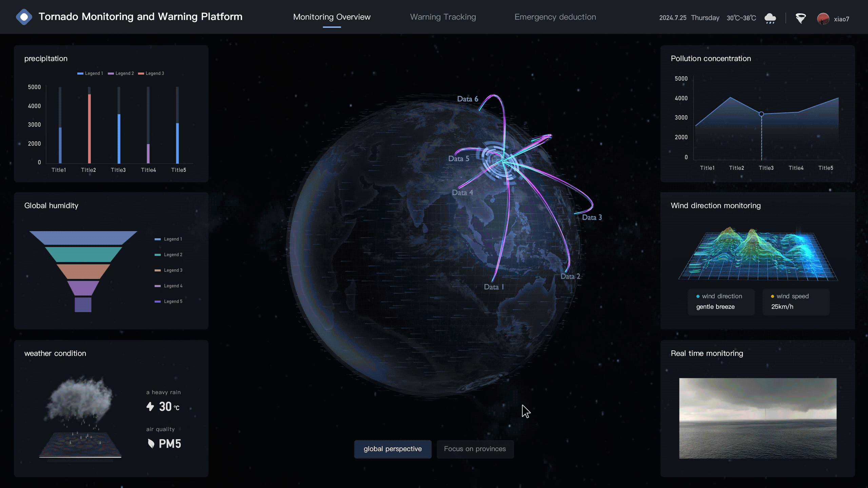Click the Title3 data point on pollution chart

pos(761,114)
